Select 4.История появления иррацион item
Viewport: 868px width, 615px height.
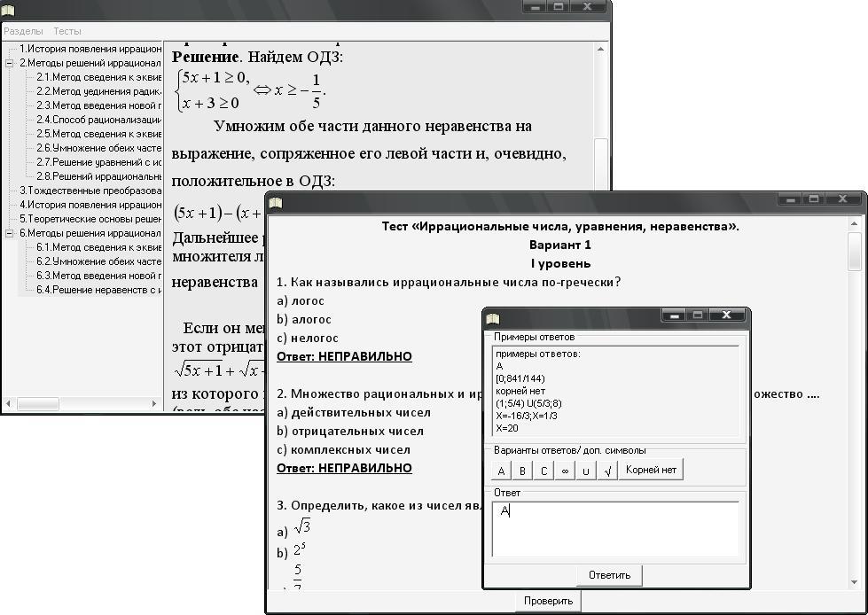pos(90,205)
